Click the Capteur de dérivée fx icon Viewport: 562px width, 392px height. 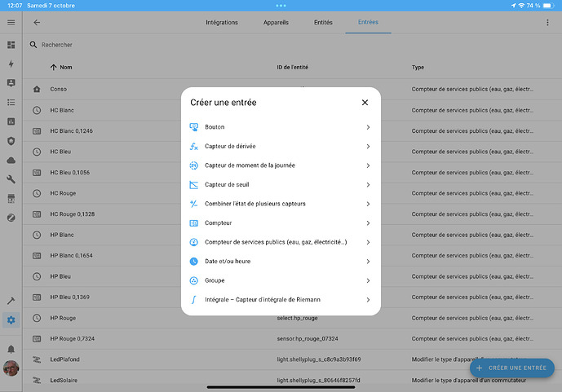[193, 147]
